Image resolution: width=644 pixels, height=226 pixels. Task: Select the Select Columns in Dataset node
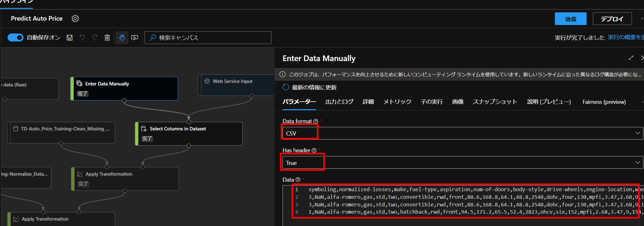[x=189, y=133]
